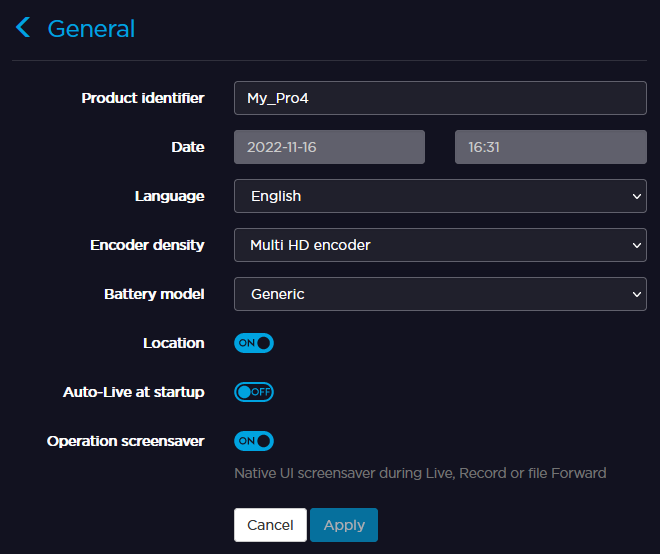The width and height of the screenshot is (660, 554).
Task: Click the Product identifier field with My_Pro4
Action: 440,98
